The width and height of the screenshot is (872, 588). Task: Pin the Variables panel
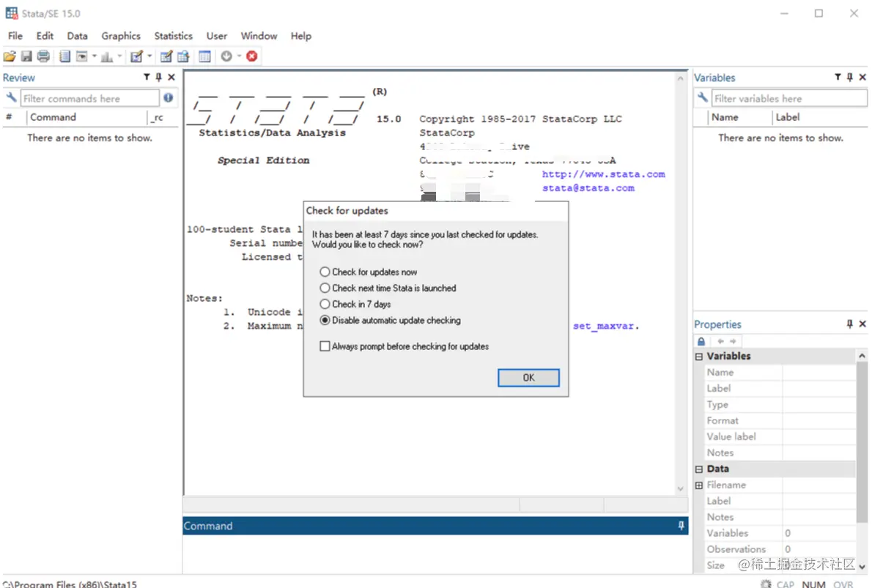pyautogui.click(x=850, y=77)
